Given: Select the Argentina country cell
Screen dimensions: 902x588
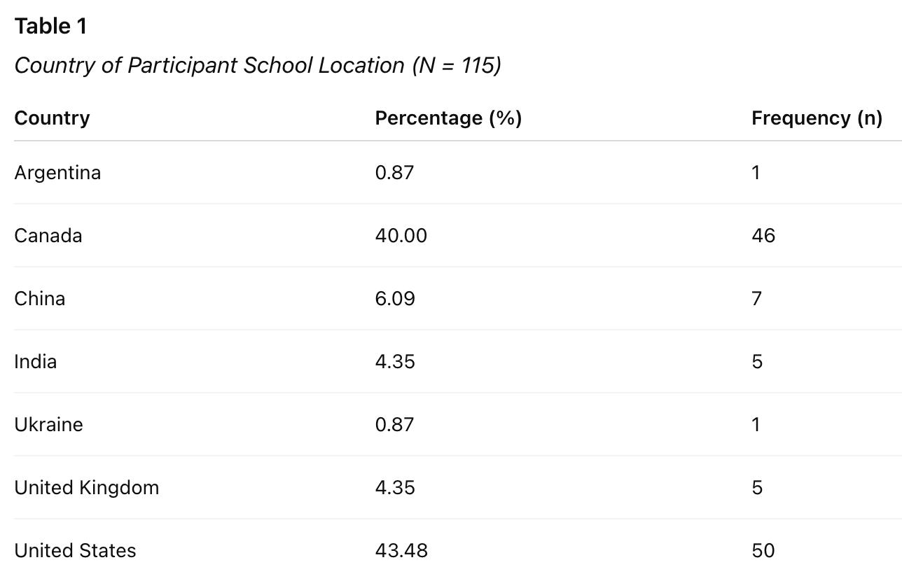Looking at the screenshot, I should (57, 172).
